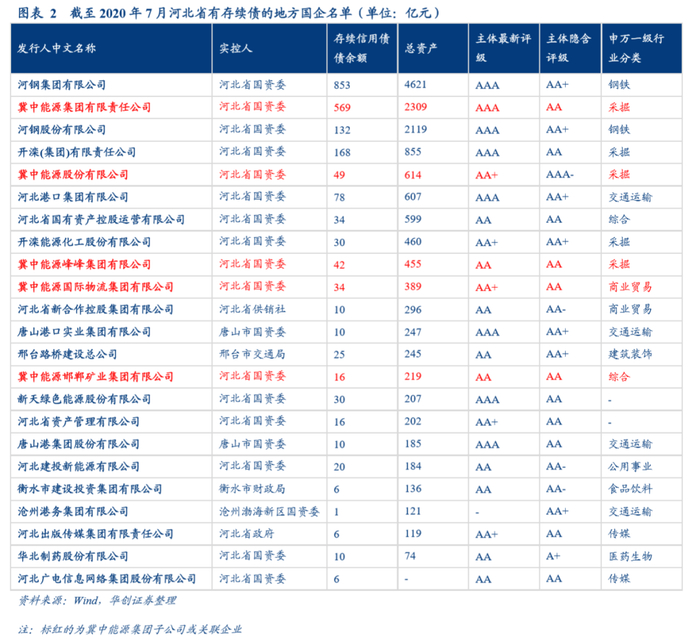Click the red total assets value '2309'
The image size is (700, 641).
tap(416, 107)
